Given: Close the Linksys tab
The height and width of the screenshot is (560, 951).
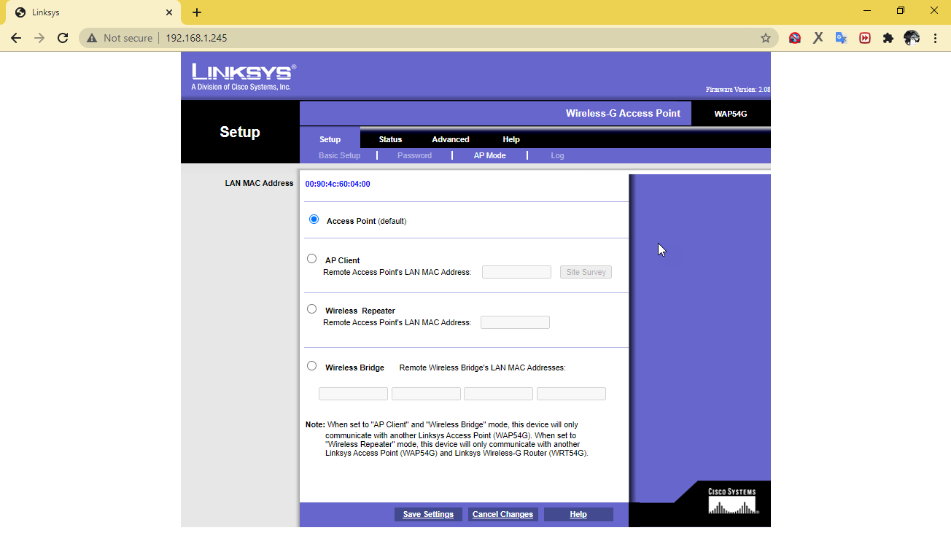Looking at the screenshot, I should tap(168, 12).
